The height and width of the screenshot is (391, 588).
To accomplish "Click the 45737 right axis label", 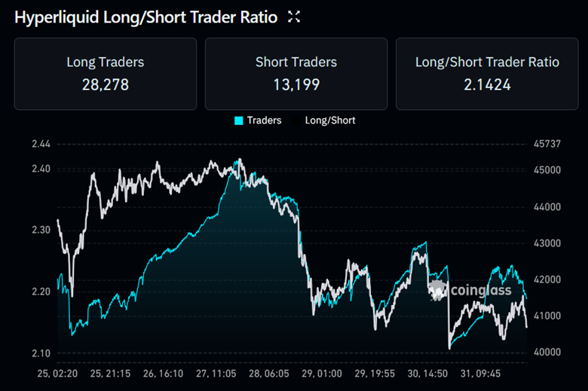I will pyautogui.click(x=547, y=144).
